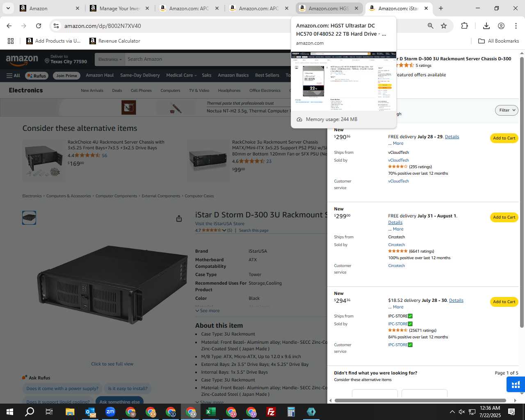This screenshot has width=525, height=420.
Task: Click the address bar URL
Action: tap(103, 26)
